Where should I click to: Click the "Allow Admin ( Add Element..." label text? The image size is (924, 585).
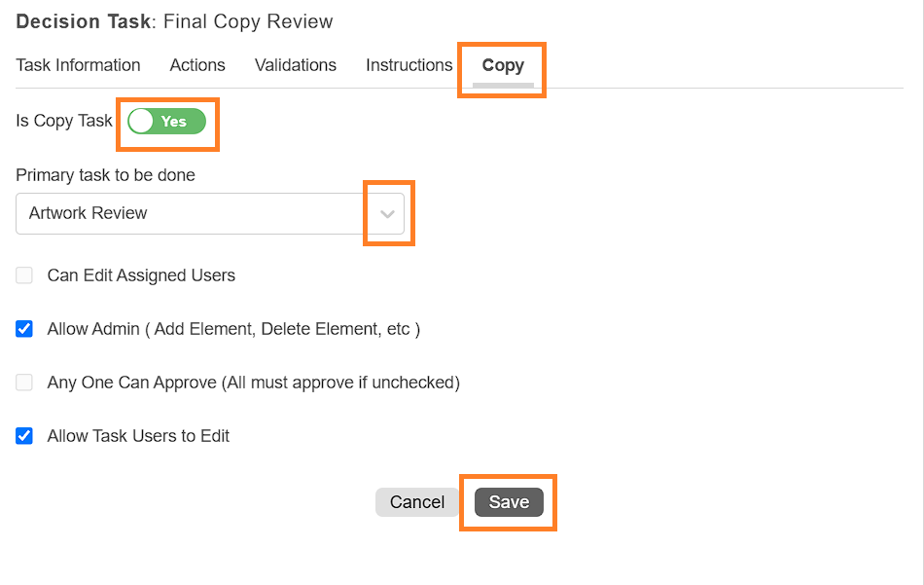(234, 328)
